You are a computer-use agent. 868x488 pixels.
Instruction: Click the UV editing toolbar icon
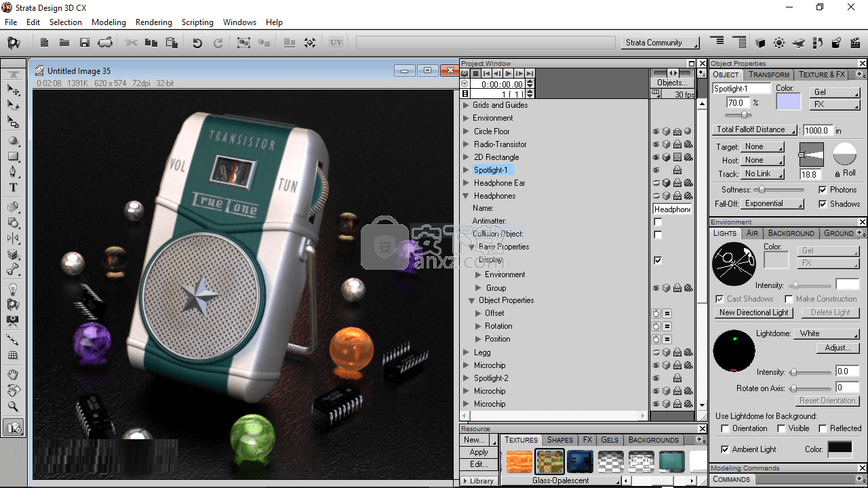[336, 43]
